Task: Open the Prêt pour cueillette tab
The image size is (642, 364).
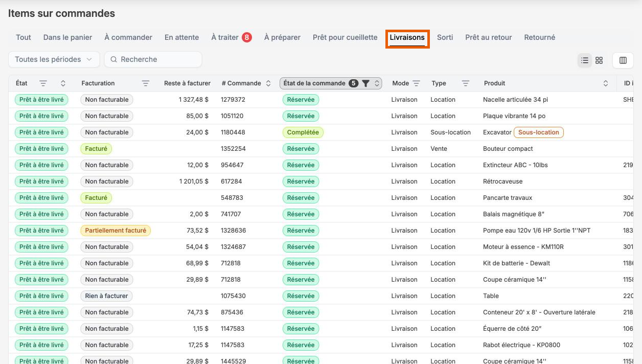Action: click(x=345, y=37)
